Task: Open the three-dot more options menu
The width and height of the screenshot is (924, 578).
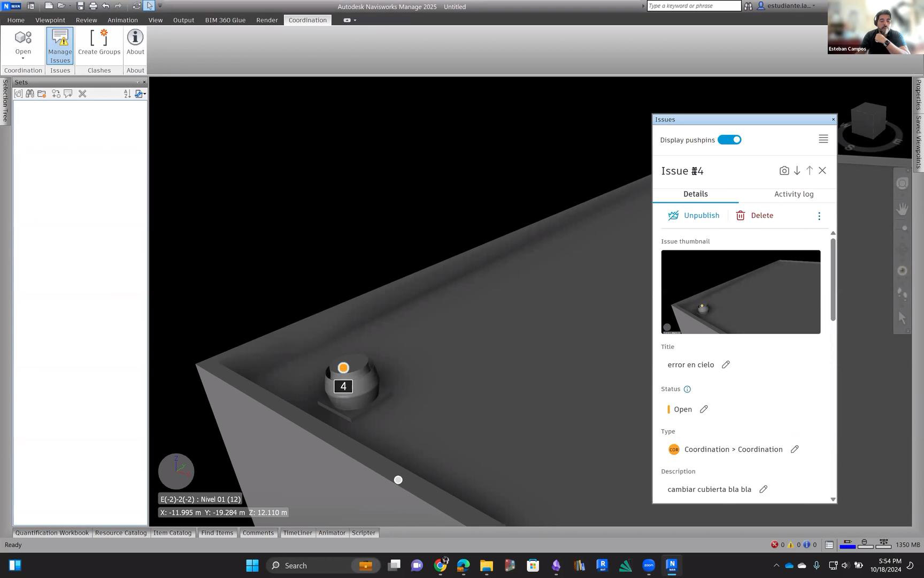Action: (819, 216)
